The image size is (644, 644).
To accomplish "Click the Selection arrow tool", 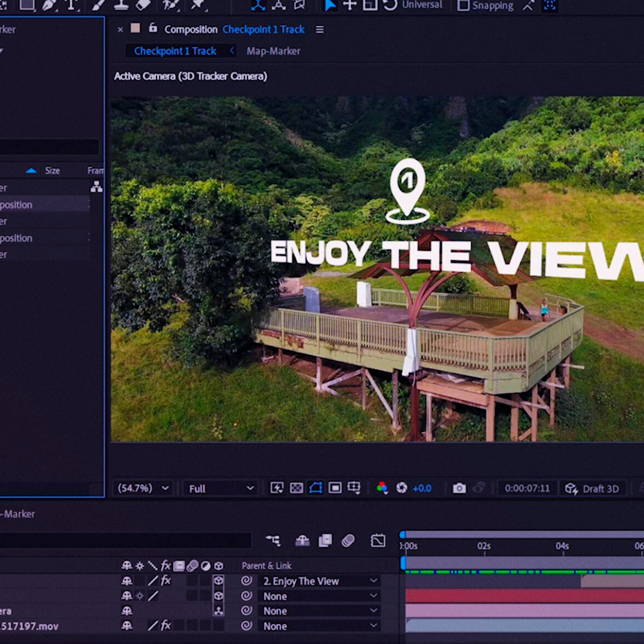I will point(329,5).
